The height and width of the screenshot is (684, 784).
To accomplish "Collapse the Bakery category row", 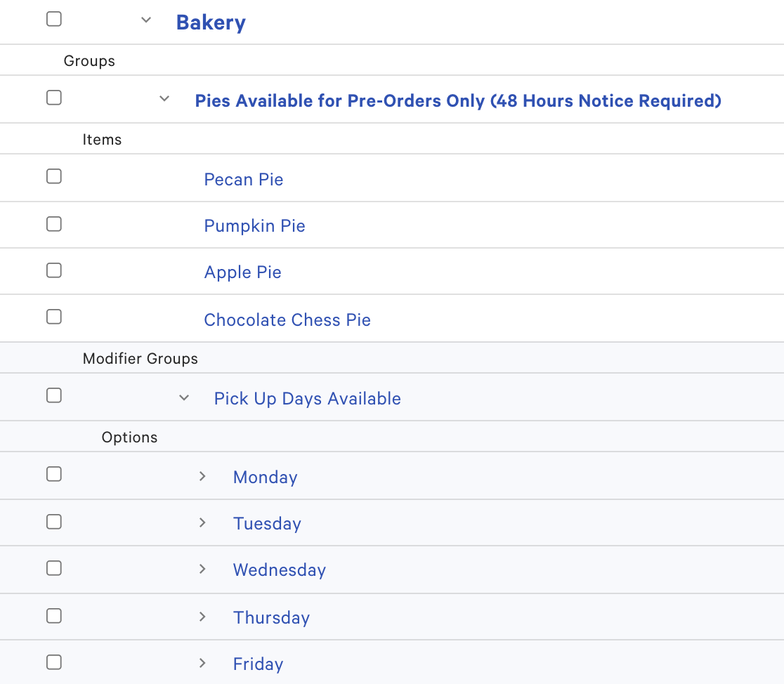I will tap(145, 20).
